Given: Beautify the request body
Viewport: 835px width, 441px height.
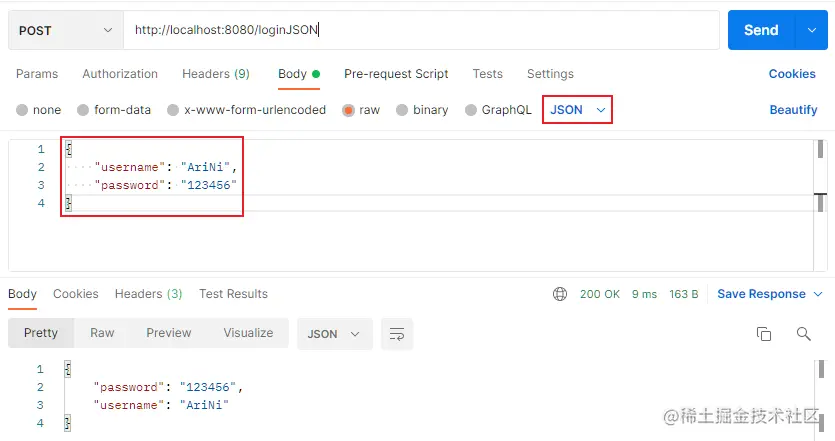Looking at the screenshot, I should (x=793, y=110).
